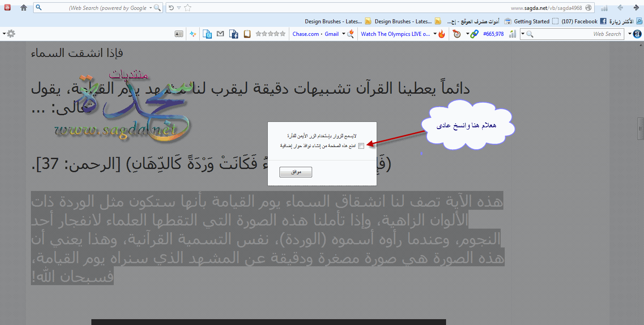Viewport: 644px width, 325px height.
Task: Open the Chase.com toolbar link
Action: (x=305, y=34)
